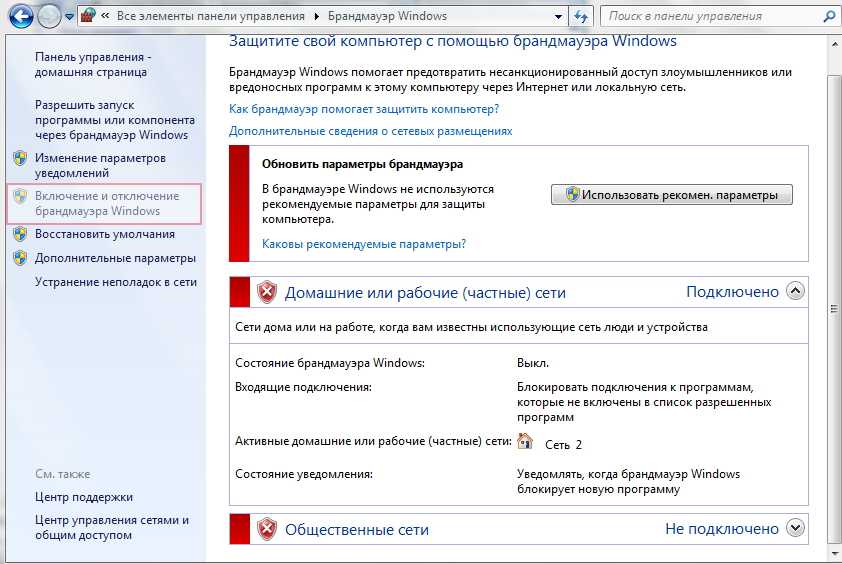Click red shield icon for private networks
Viewport: 842px width, 564px height.
(267, 292)
